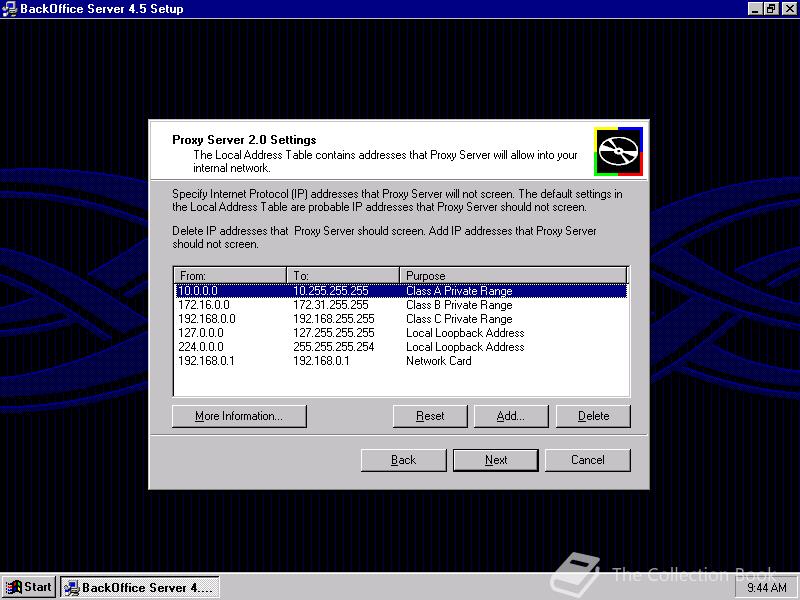Select the 192.168.0.0 address row

[x=401, y=319]
